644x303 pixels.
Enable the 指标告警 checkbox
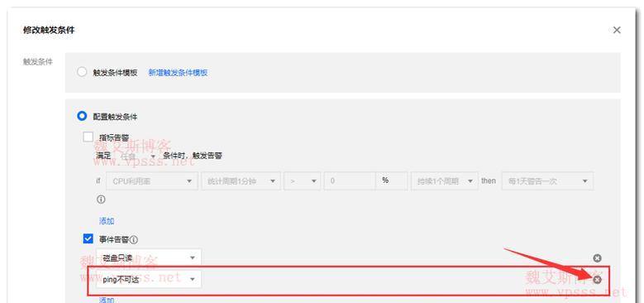[x=88, y=137]
